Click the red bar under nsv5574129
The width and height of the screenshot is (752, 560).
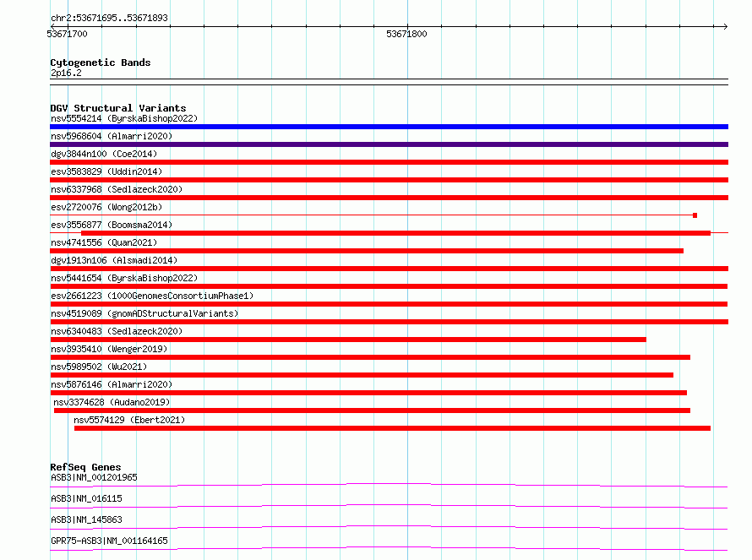[x=392, y=428]
